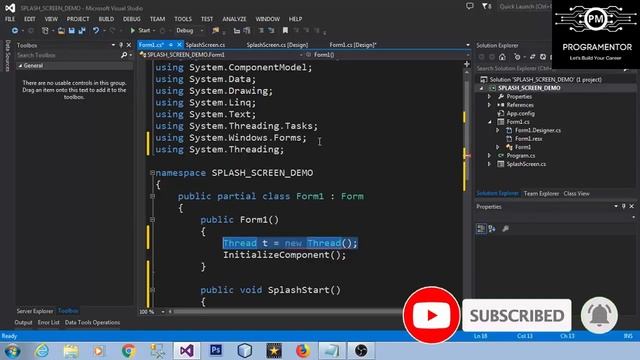Open the TEST menu

[207, 19]
